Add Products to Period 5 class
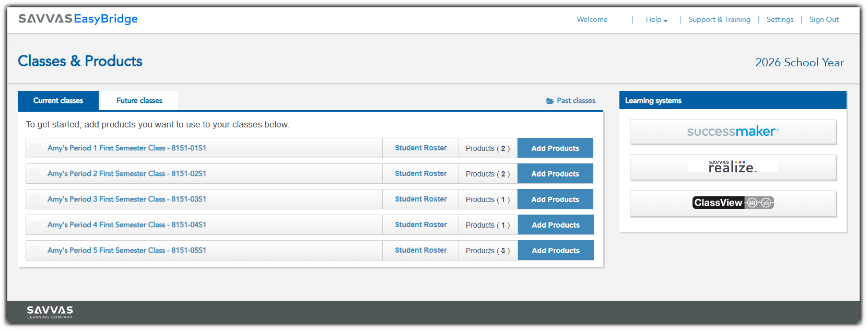The width and height of the screenshot is (868, 331). 555,250
